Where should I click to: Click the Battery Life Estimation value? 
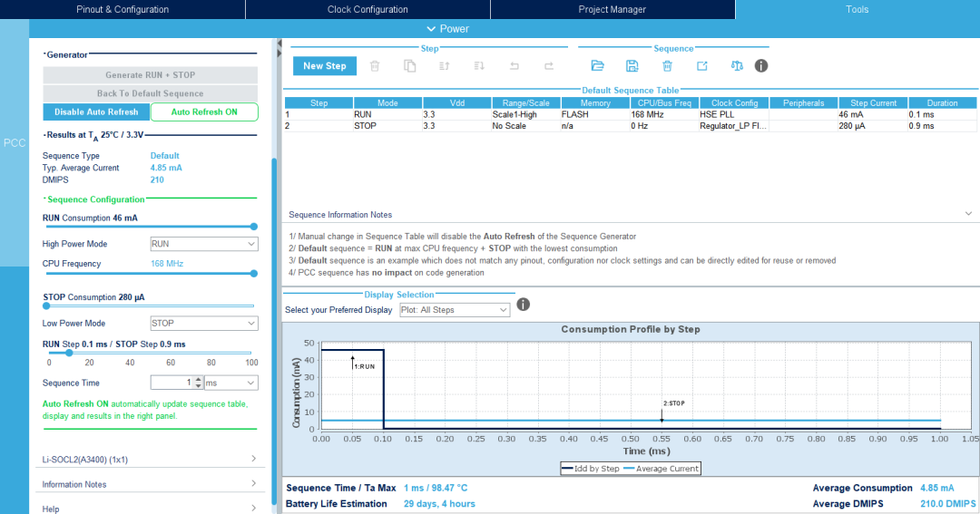(439, 503)
